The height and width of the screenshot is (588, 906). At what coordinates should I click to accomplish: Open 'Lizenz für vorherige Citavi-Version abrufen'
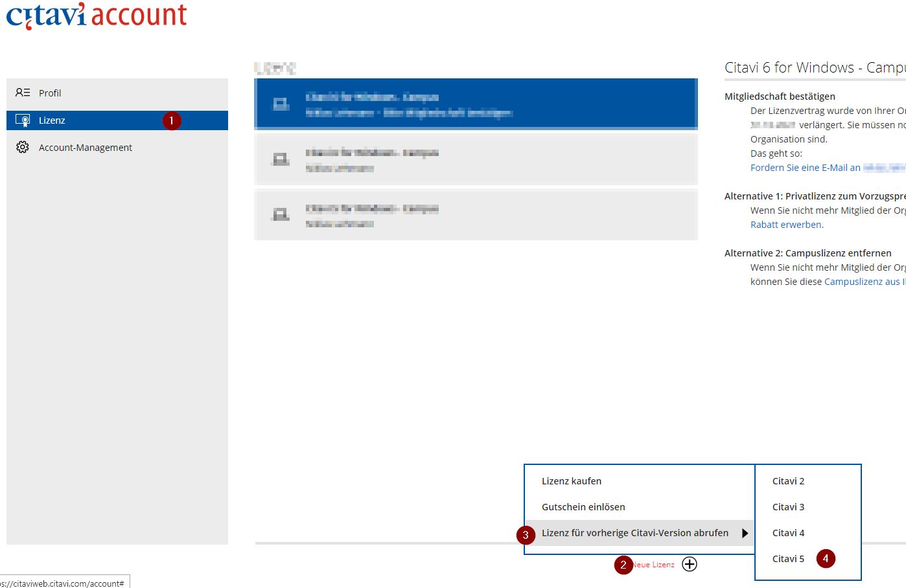point(640,533)
